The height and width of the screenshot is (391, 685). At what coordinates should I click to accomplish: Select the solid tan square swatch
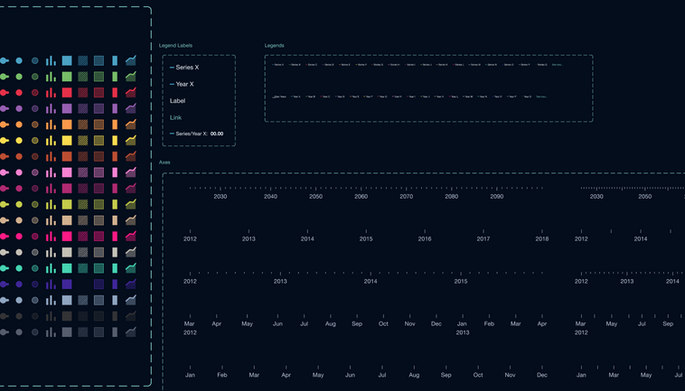[x=67, y=220]
